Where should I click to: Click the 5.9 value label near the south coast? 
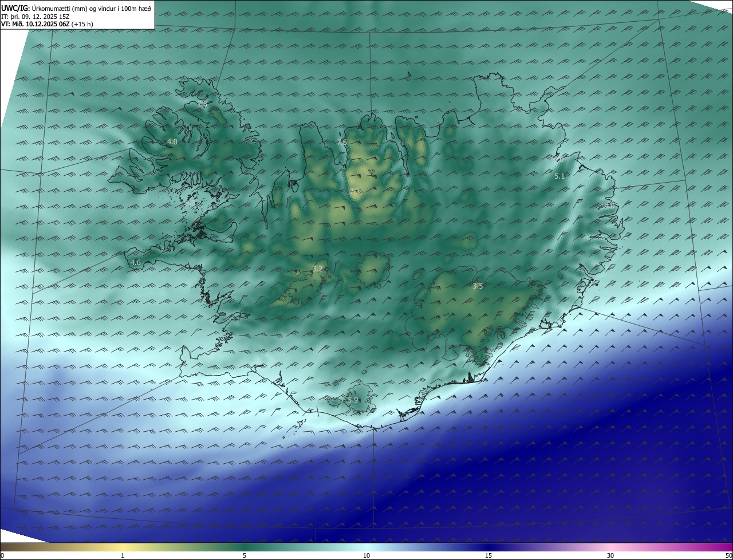[x=353, y=400]
